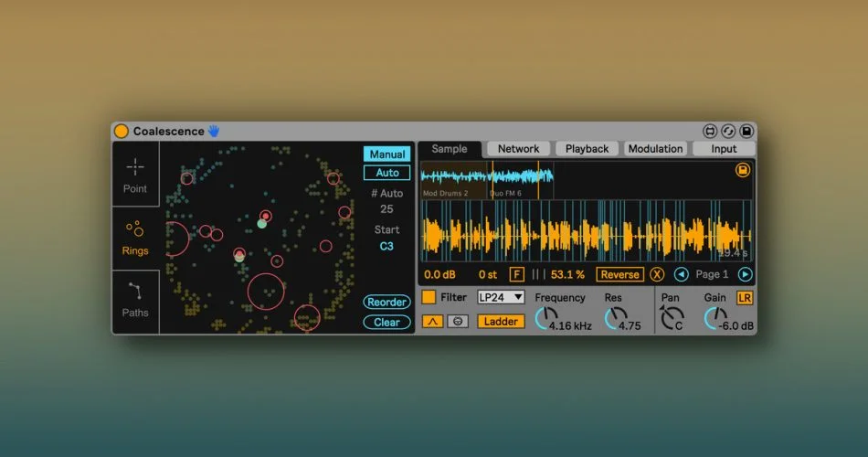Click the save preset disk icon in title bar
Screen dimensions: 868x457
(x=746, y=132)
